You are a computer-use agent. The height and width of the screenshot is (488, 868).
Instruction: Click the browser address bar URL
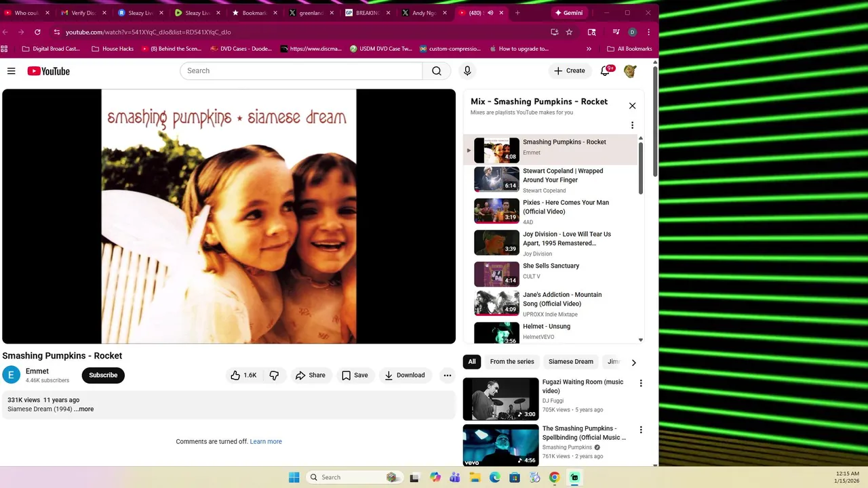(149, 32)
